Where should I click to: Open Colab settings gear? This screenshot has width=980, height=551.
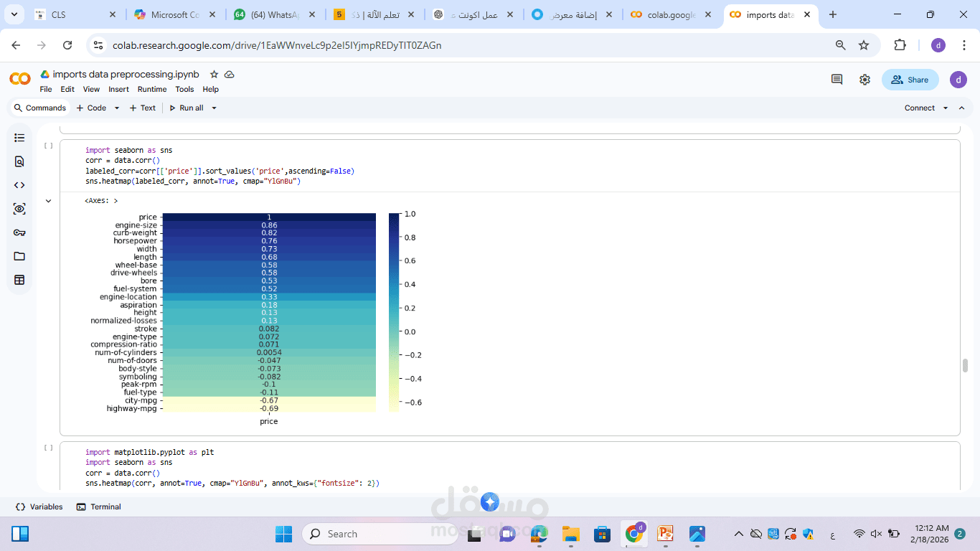(x=864, y=80)
